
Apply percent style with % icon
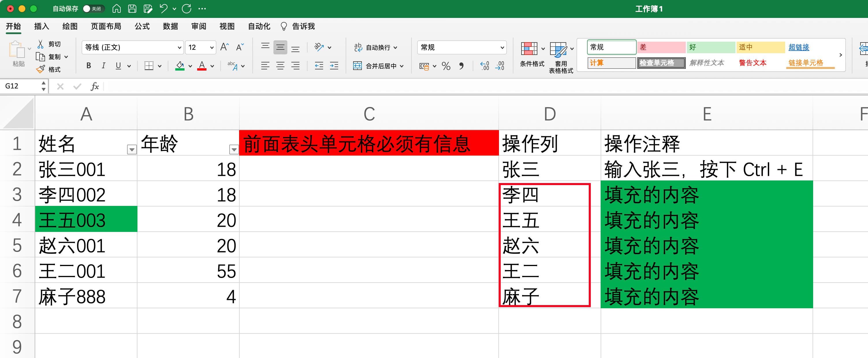pos(446,66)
